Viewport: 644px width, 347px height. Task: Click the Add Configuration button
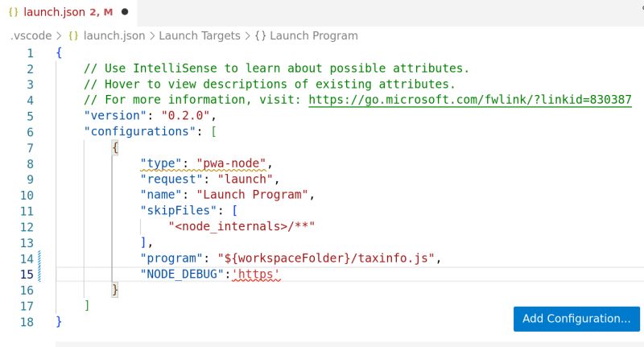pos(576,319)
